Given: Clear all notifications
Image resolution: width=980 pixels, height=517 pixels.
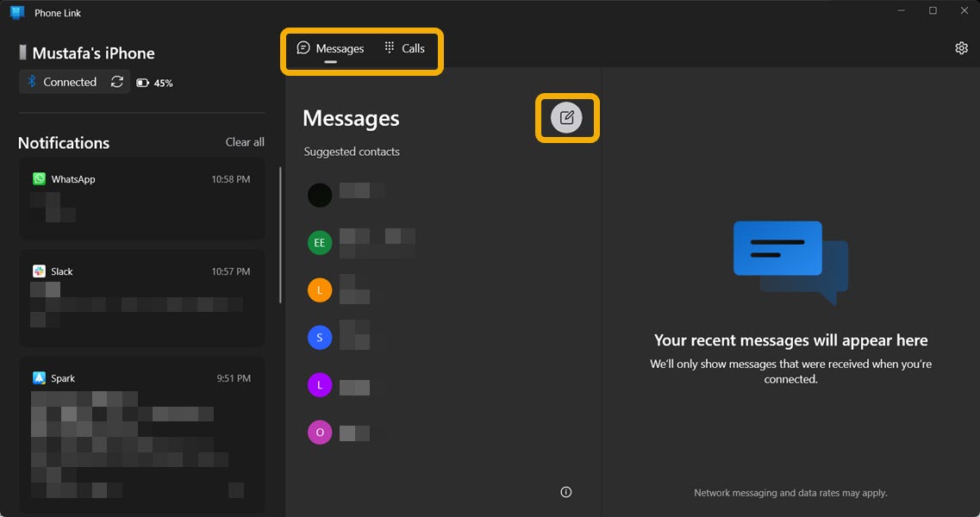Looking at the screenshot, I should 245,142.
